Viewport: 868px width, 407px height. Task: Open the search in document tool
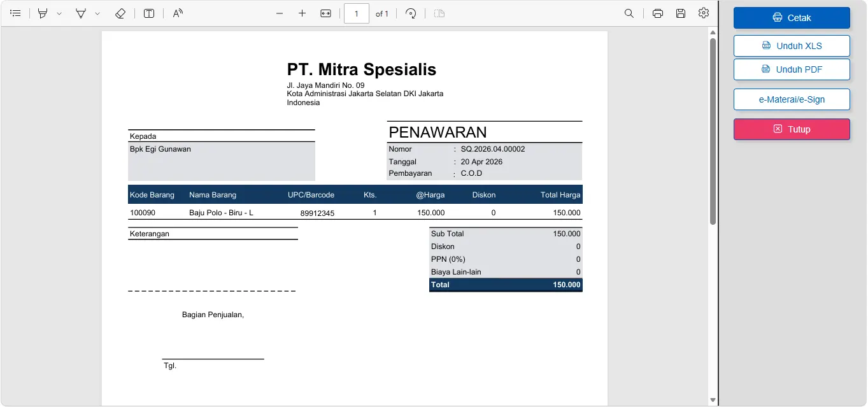[629, 13]
